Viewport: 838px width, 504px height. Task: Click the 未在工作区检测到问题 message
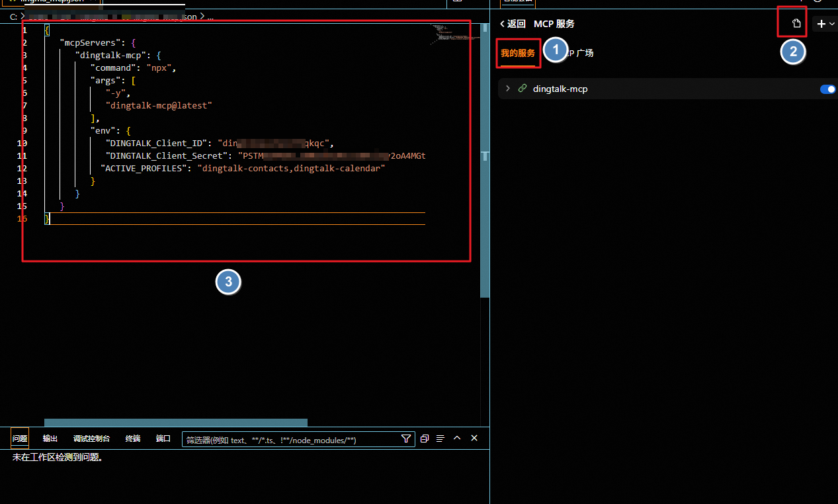58,457
